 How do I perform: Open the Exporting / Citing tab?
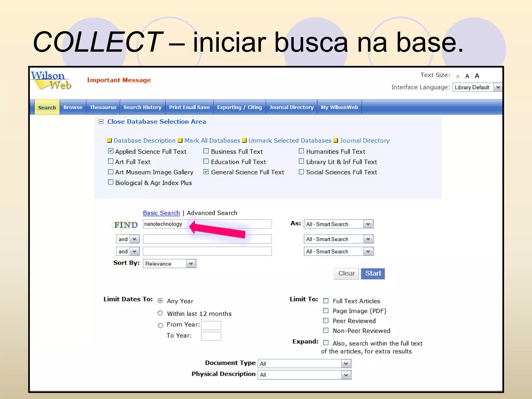coord(240,107)
